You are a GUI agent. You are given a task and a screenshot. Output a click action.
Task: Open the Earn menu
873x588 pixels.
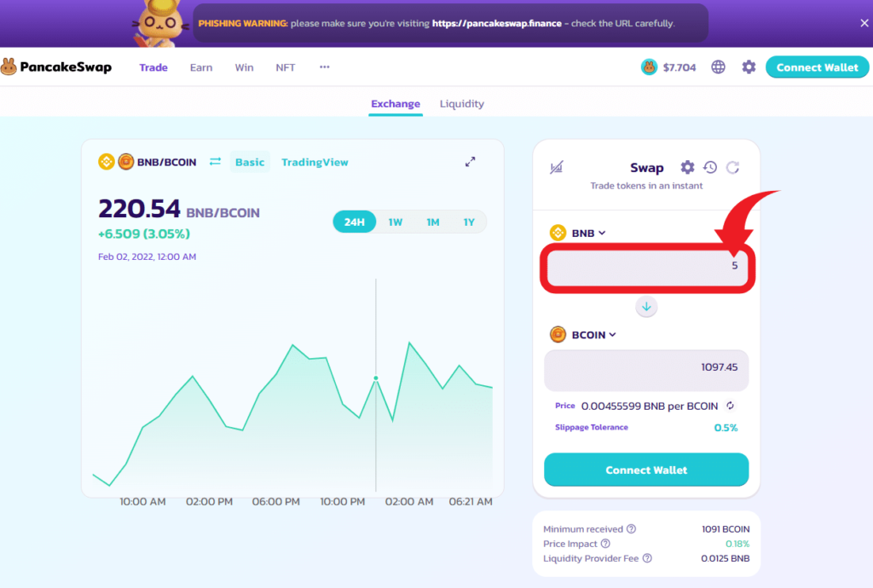coord(201,67)
